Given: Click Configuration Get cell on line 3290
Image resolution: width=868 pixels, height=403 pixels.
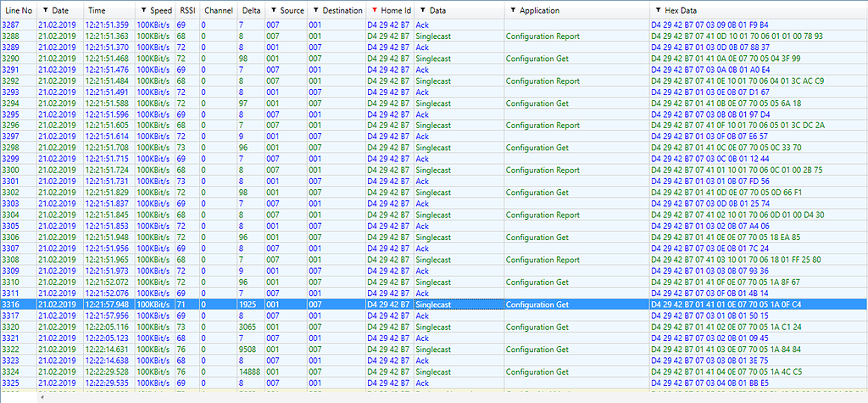Looking at the screenshot, I should tap(537, 59).
